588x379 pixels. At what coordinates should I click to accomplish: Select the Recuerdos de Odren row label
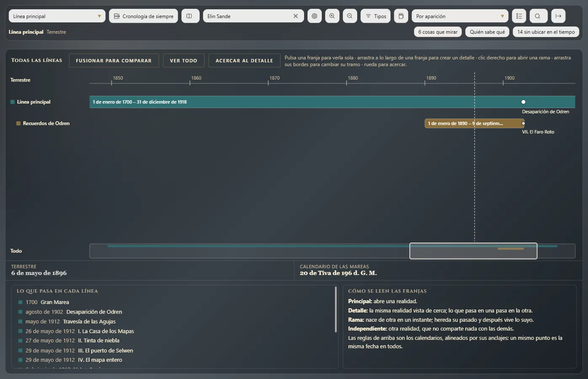point(46,123)
